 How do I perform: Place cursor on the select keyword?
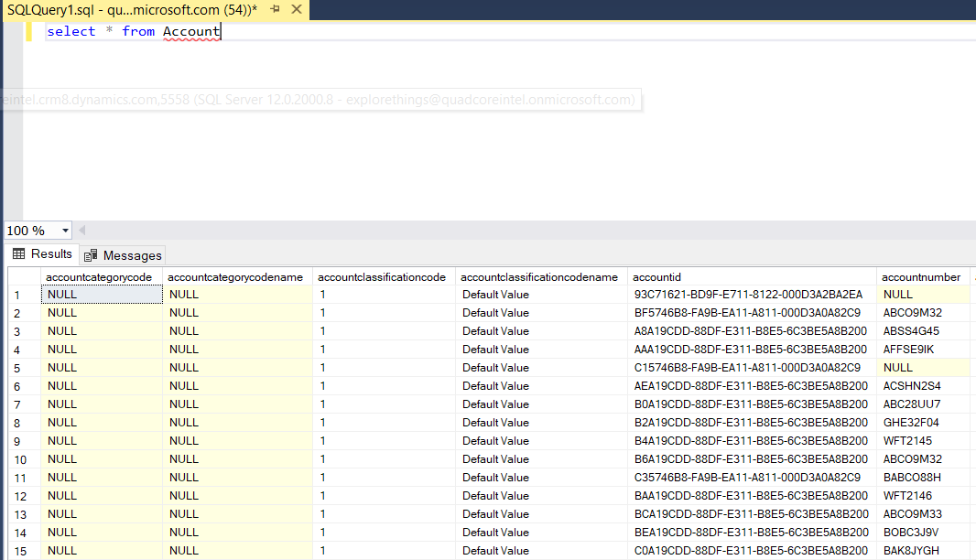[70, 31]
